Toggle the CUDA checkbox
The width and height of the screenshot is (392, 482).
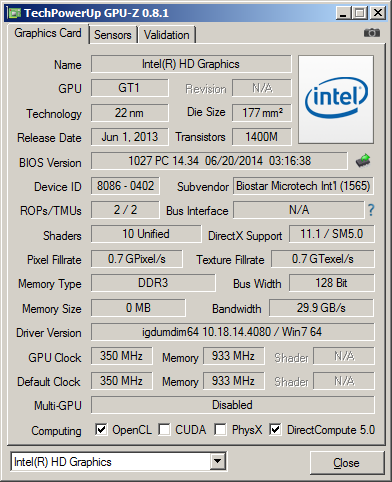(164, 429)
